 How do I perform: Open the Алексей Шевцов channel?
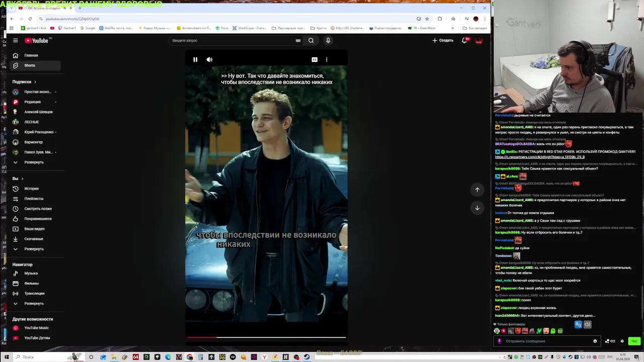[x=35, y=112]
